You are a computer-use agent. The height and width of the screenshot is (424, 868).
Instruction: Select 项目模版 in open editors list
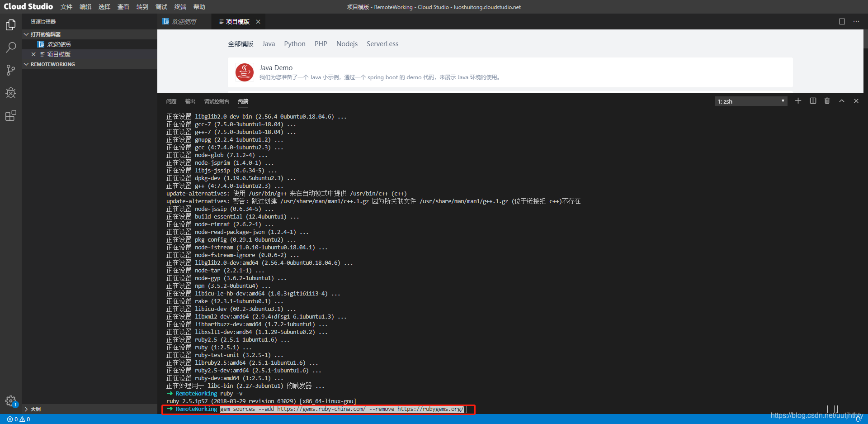(90, 54)
